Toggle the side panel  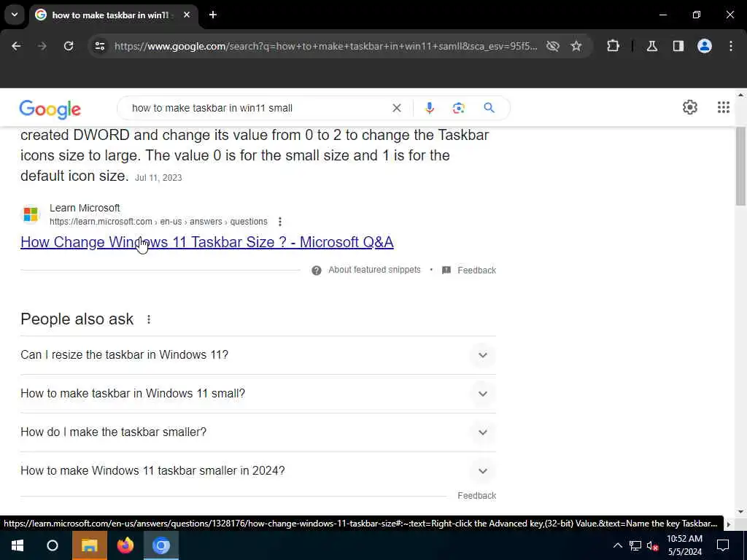click(x=678, y=46)
